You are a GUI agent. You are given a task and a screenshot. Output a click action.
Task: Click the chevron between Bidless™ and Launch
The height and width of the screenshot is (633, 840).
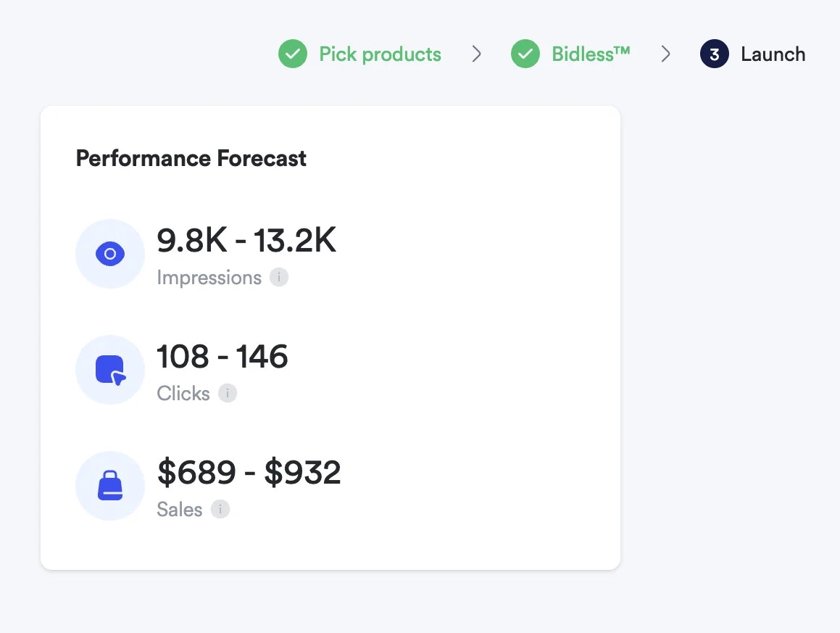(666, 54)
